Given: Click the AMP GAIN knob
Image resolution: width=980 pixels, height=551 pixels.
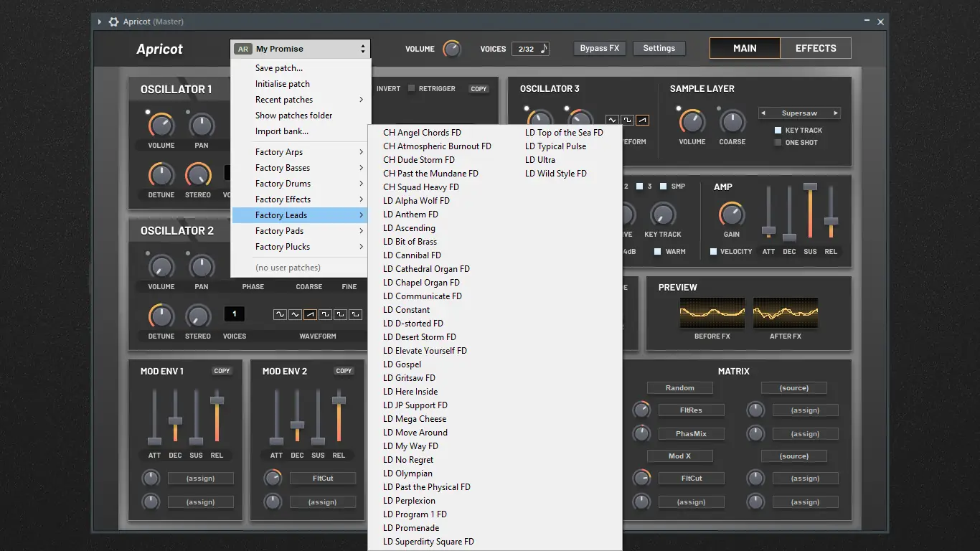Looking at the screenshot, I should (732, 215).
